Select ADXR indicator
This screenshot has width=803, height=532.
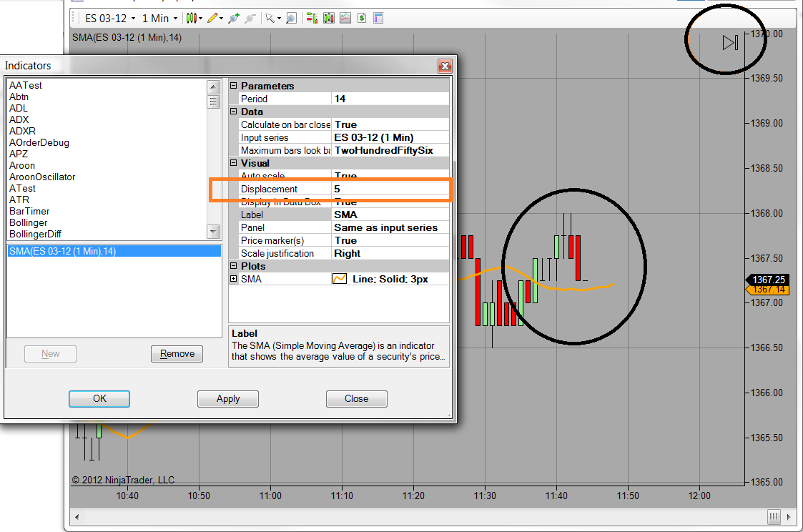click(23, 131)
